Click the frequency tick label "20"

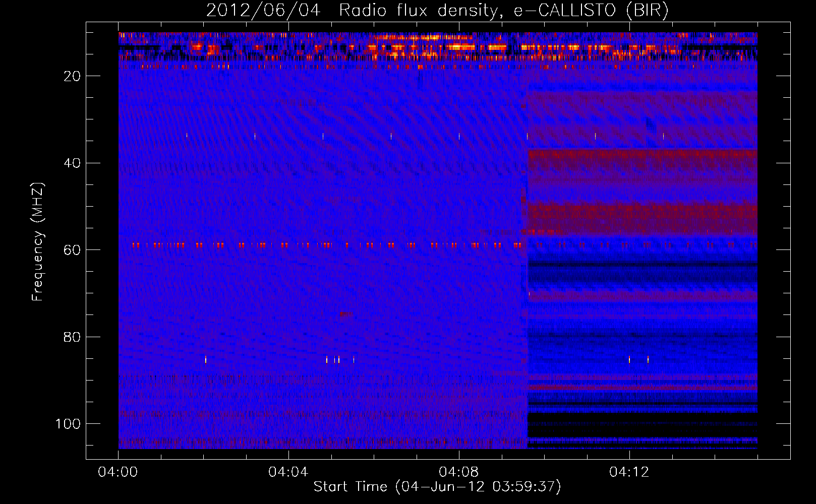click(72, 76)
